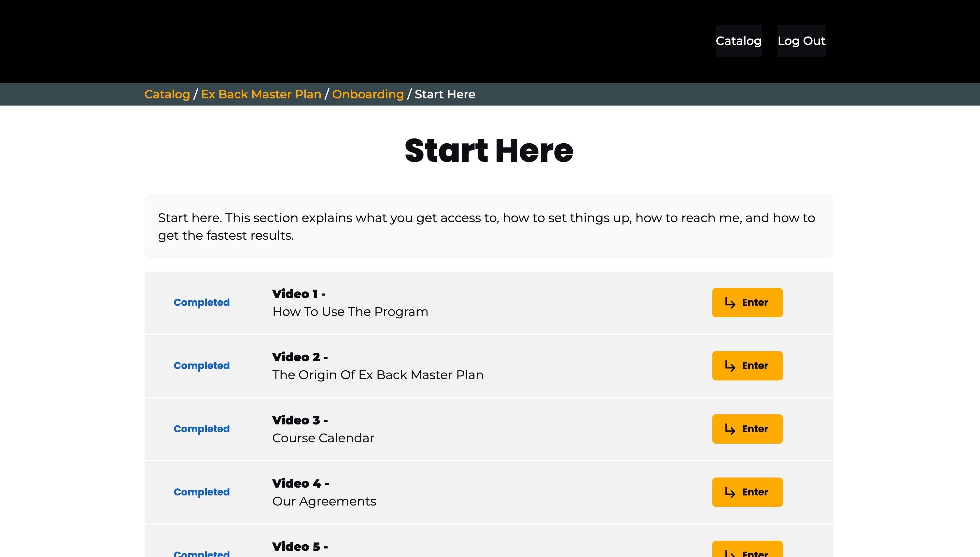
Task: Click the Enter arrow icon for Video 1
Action: (x=730, y=303)
